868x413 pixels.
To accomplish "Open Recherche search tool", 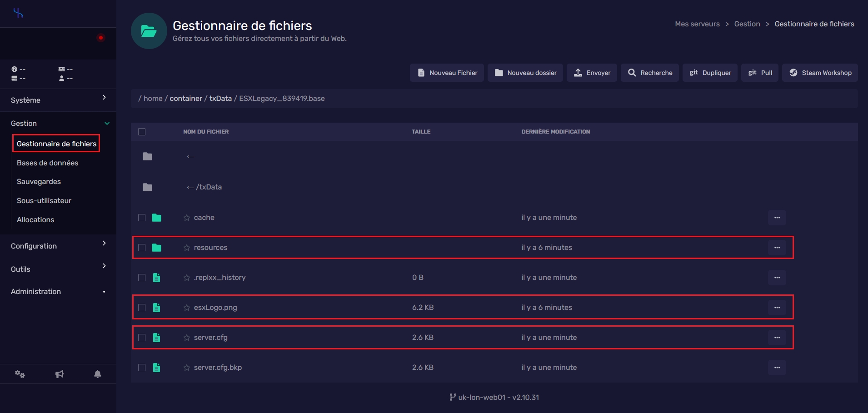I will [x=649, y=73].
